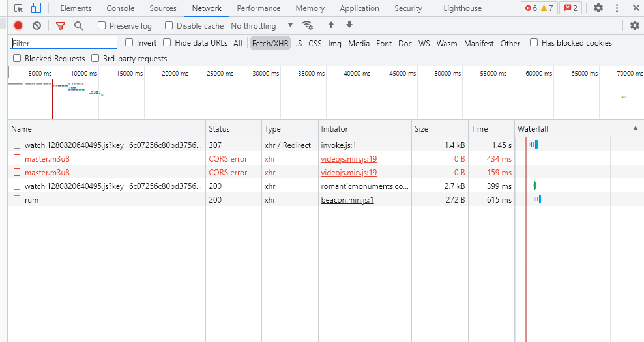Open the DevTools settings gear

click(x=598, y=8)
